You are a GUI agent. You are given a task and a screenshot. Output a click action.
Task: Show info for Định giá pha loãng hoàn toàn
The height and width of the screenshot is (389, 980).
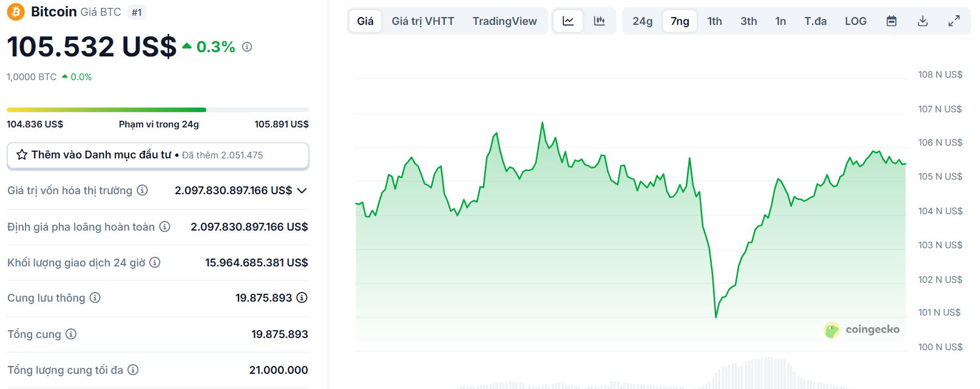164,226
